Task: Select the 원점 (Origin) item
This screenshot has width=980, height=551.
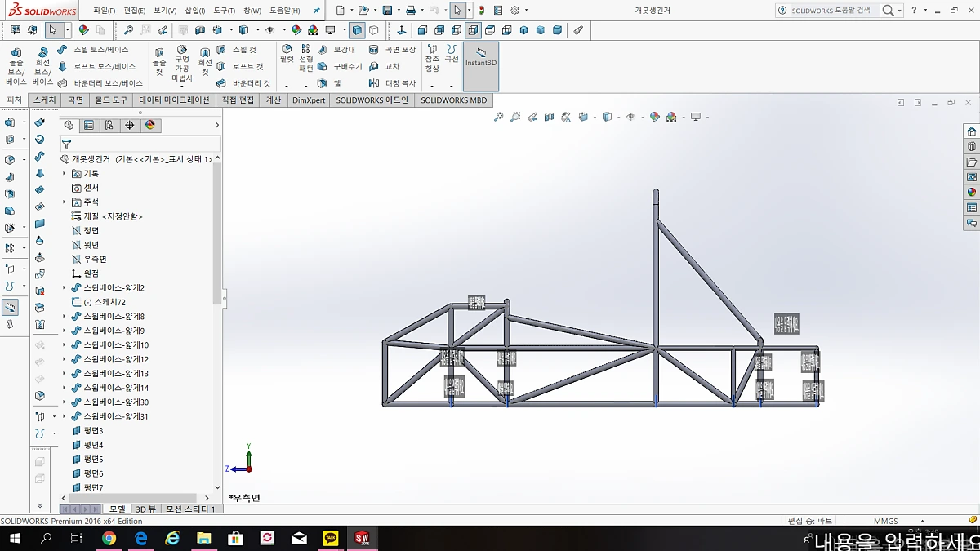Action: (x=85, y=273)
